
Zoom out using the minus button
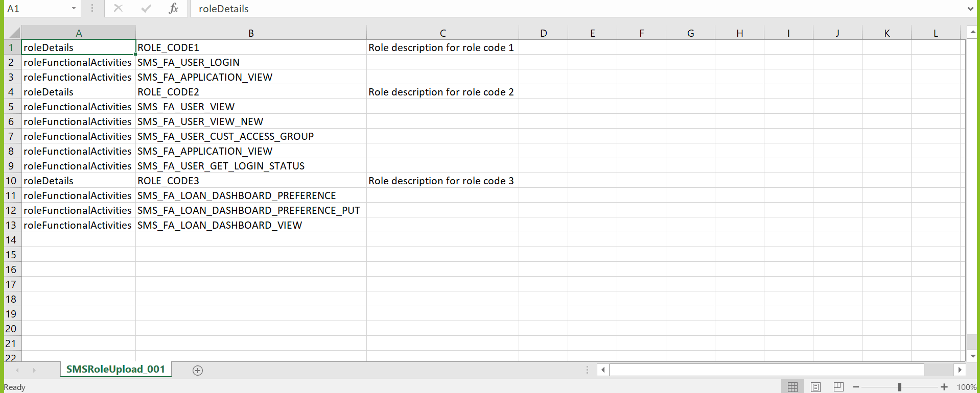pos(856,387)
